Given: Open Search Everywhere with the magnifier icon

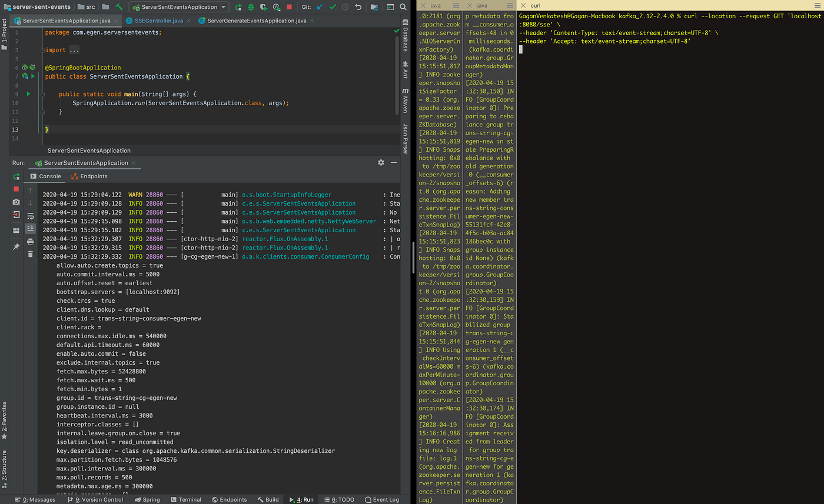Looking at the screenshot, I should 403,7.
